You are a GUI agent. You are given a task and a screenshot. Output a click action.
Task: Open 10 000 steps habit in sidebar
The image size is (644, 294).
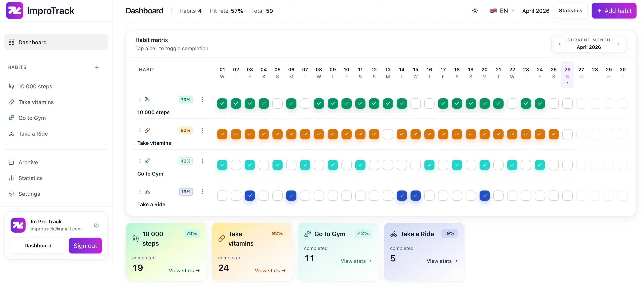pos(56,86)
